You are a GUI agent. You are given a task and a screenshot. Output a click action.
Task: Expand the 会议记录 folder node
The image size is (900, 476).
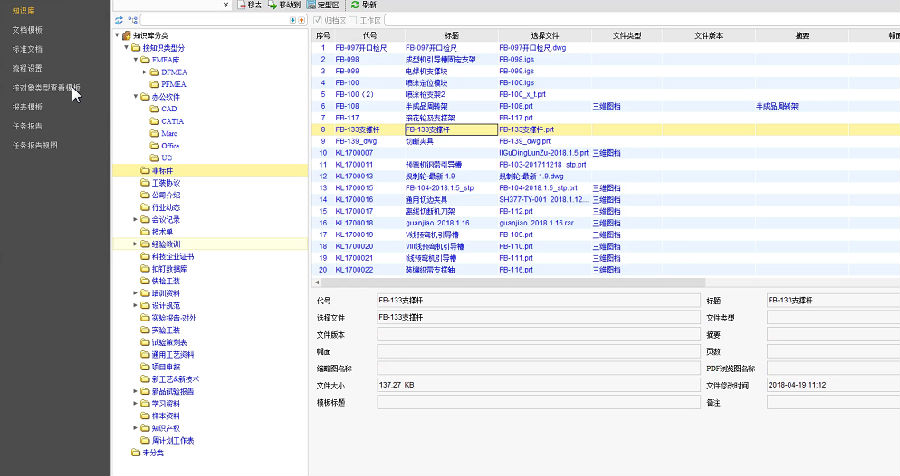click(135, 219)
